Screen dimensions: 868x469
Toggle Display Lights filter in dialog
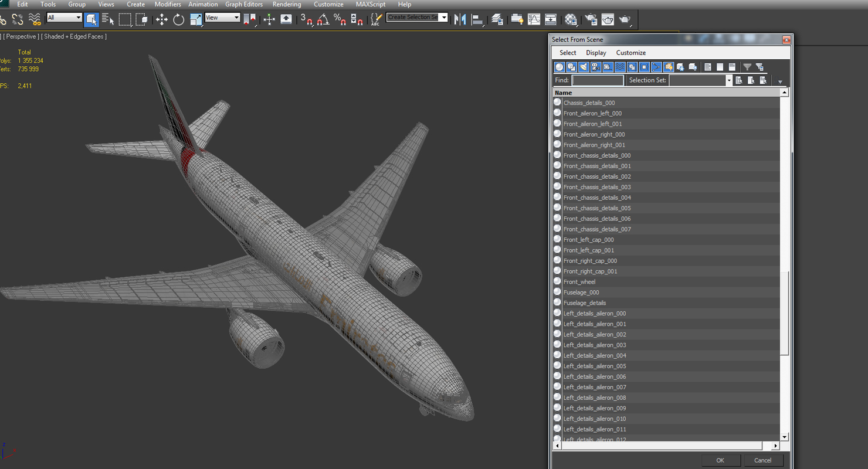pos(584,67)
